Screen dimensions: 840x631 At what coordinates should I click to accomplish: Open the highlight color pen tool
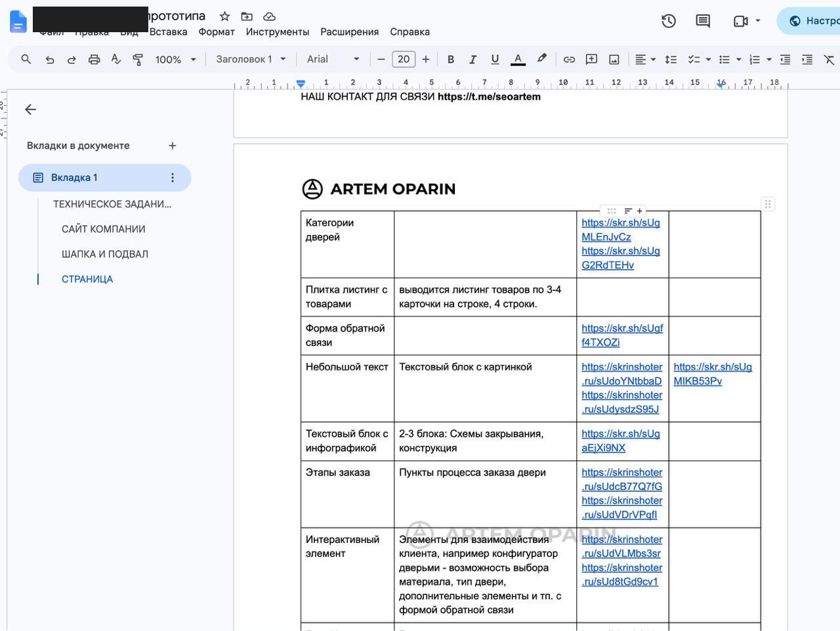(541, 59)
